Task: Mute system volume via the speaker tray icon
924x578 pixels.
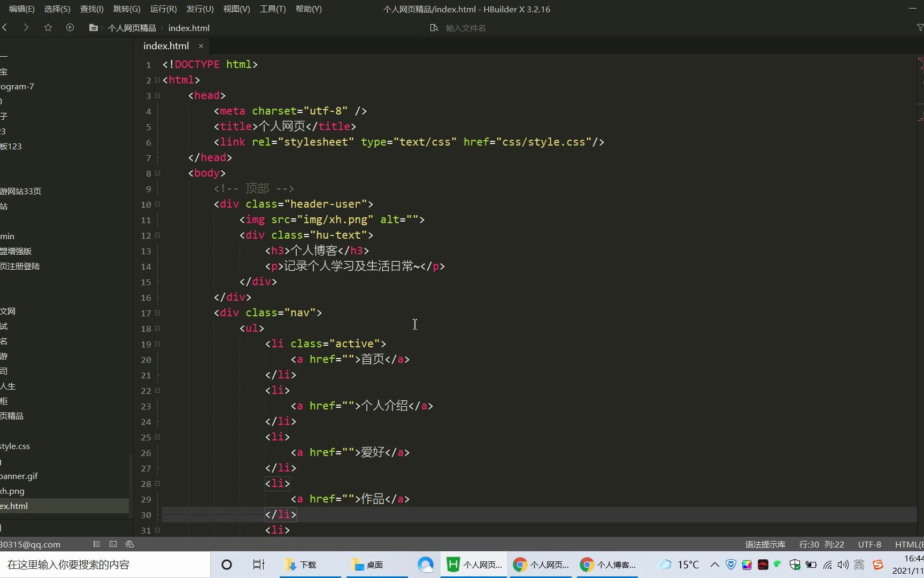Action: [843, 565]
